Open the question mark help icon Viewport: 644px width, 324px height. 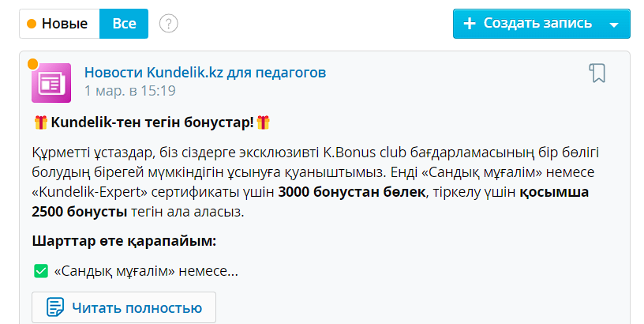pos(168,24)
